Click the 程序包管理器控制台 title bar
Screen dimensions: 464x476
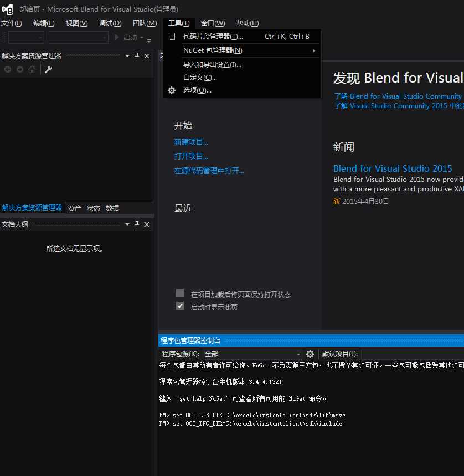coord(311,341)
